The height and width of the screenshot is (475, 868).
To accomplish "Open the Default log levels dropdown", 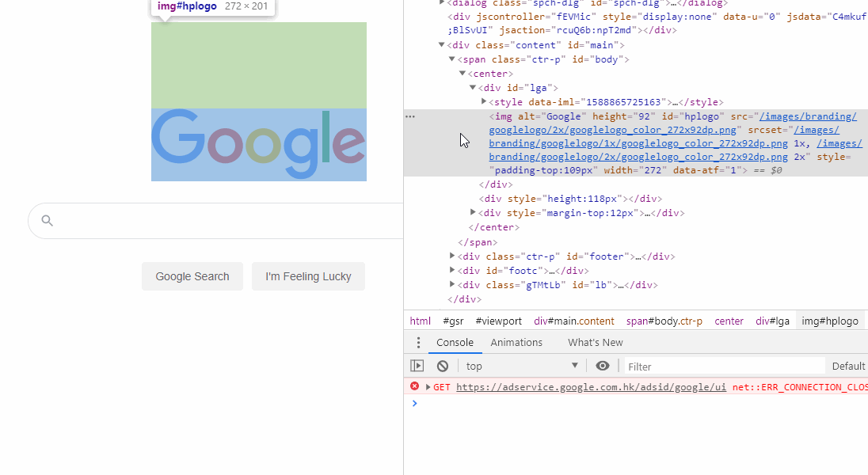I will click(x=849, y=366).
